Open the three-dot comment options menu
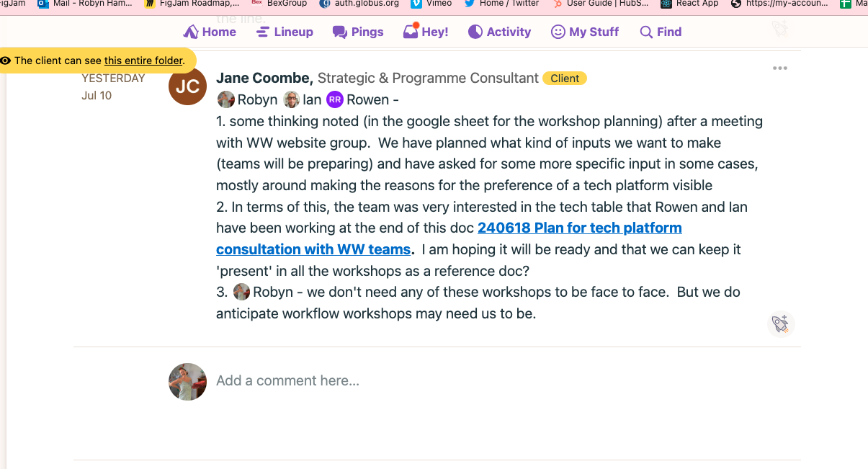The width and height of the screenshot is (868, 469). [x=779, y=68]
